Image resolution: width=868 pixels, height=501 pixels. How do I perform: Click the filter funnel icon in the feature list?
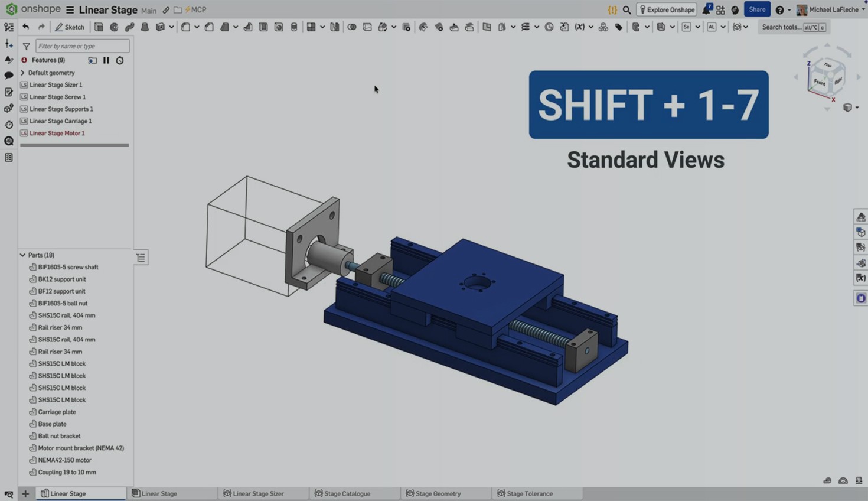(26, 46)
